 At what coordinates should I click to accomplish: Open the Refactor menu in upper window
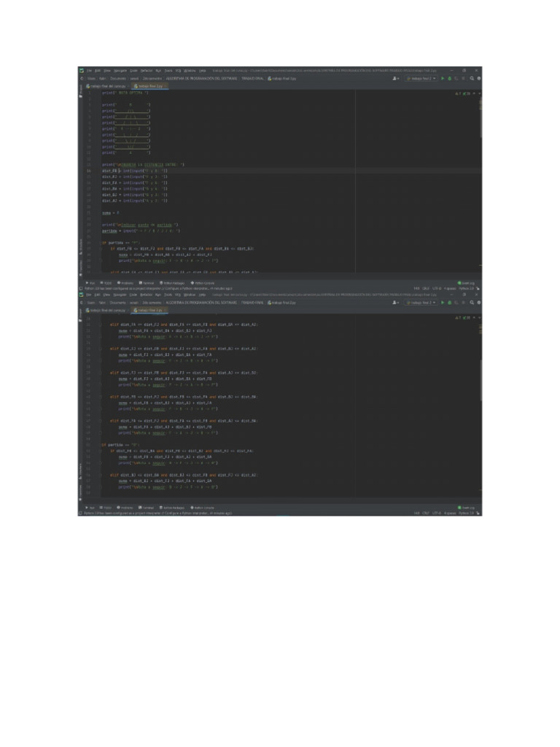point(144,71)
